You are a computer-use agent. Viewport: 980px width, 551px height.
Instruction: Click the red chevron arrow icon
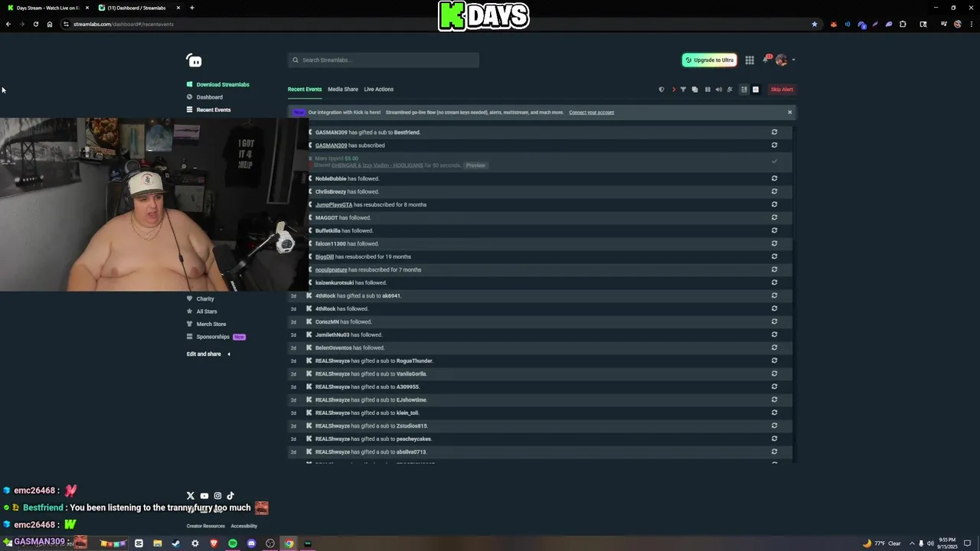click(x=674, y=90)
